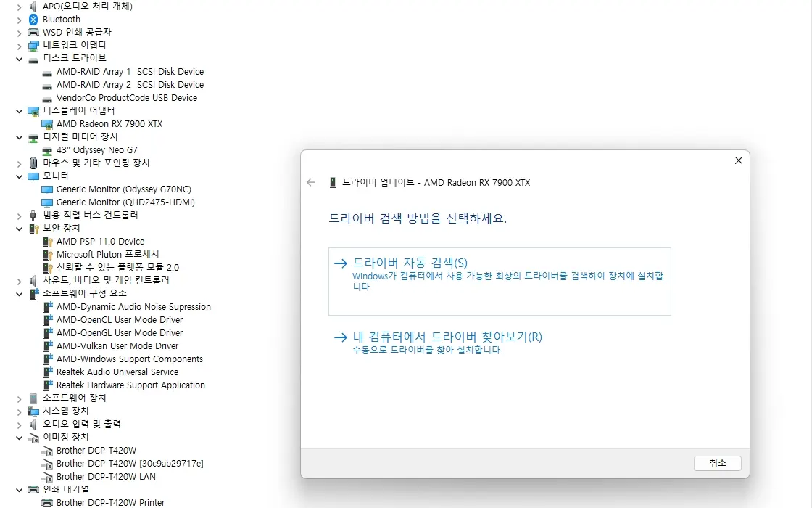
Task: Expand the 소프트웨어 장치 category
Action: [x=19, y=398]
